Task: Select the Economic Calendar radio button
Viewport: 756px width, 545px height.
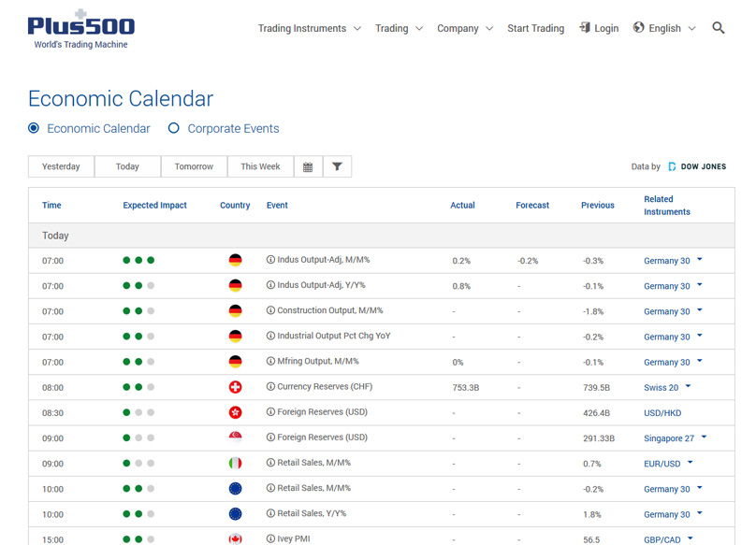Action: pyautogui.click(x=34, y=129)
